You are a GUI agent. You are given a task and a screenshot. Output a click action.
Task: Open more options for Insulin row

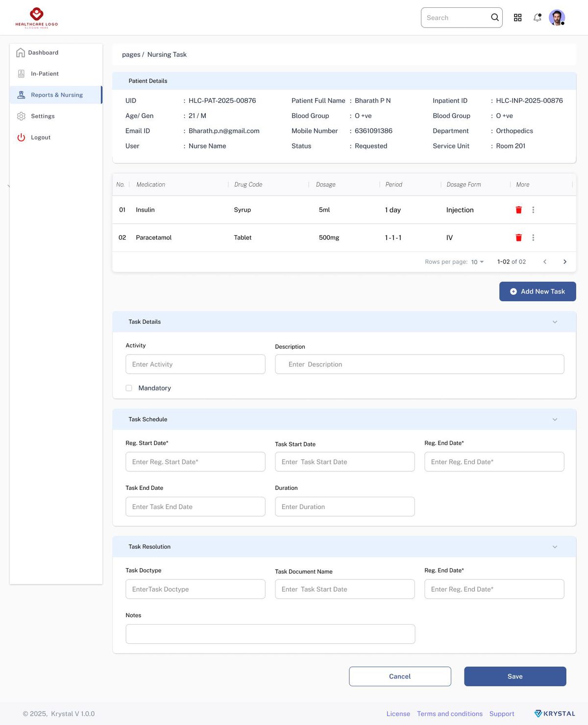click(x=533, y=210)
